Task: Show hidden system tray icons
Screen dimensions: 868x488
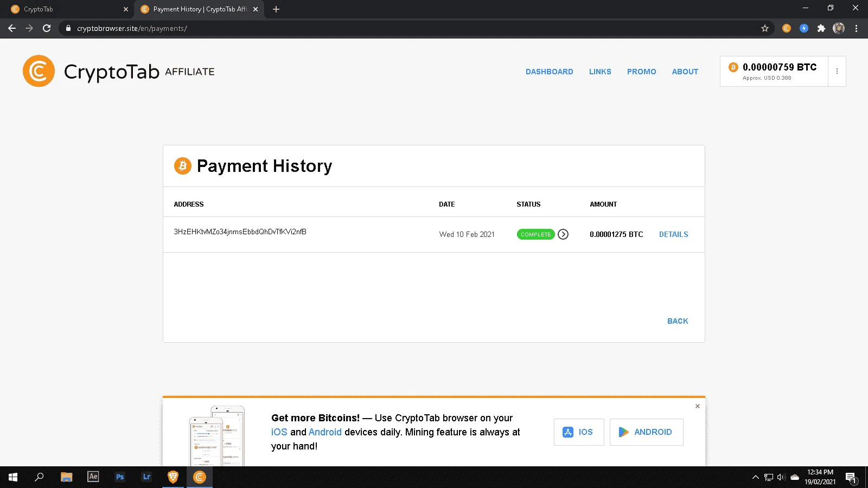Action: (x=755, y=477)
